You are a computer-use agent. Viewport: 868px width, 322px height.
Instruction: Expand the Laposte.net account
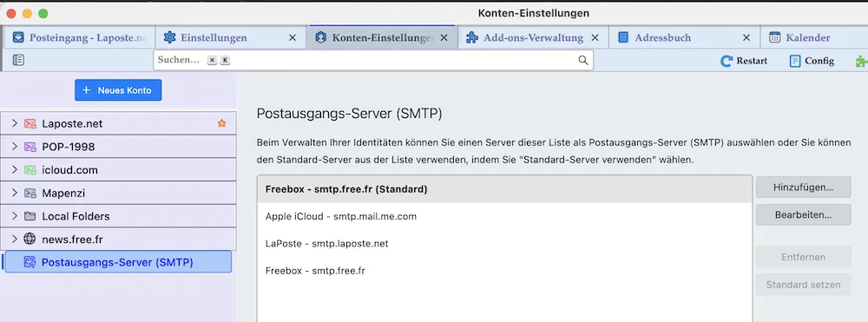click(15, 123)
